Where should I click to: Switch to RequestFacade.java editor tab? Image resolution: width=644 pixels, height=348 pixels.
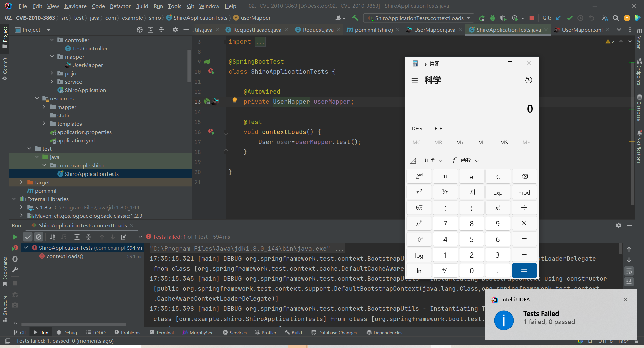tap(257, 30)
